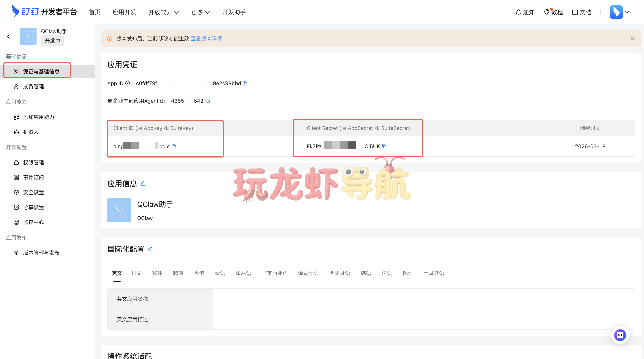Select the 葡萄牙语 language tab

(309, 273)
